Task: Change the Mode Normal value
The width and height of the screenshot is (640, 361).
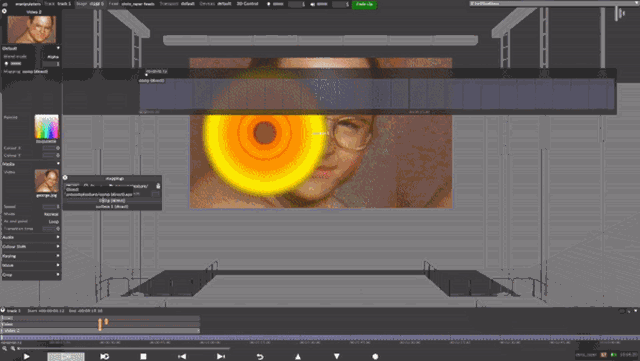Action: pyautogui.click(x=51, y=214)
